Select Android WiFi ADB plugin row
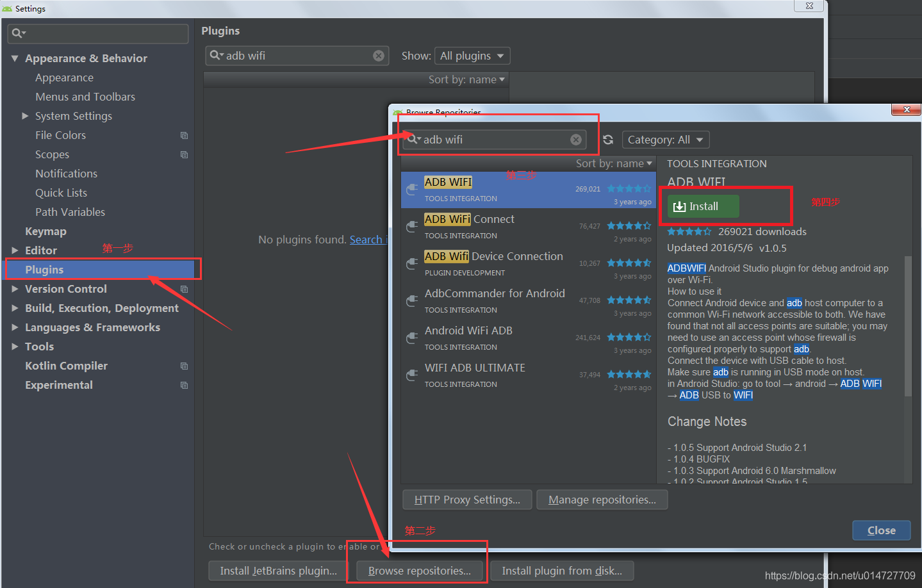This screenshot has height=588, width=922. (529, 338)
